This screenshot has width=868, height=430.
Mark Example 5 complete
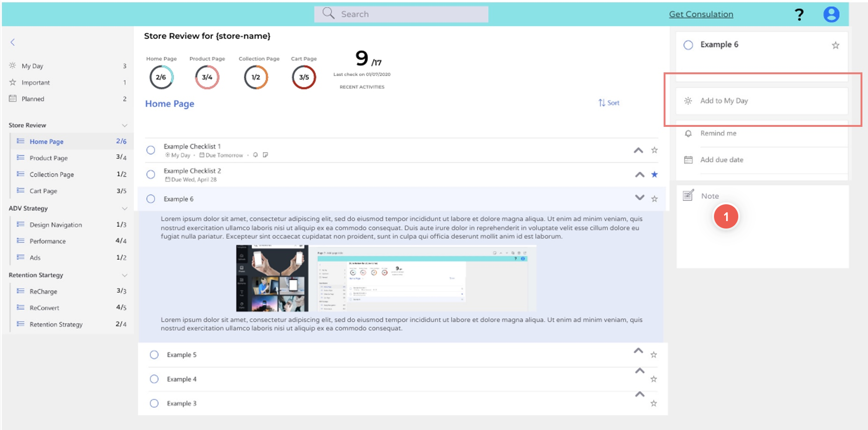pos(154,355)
